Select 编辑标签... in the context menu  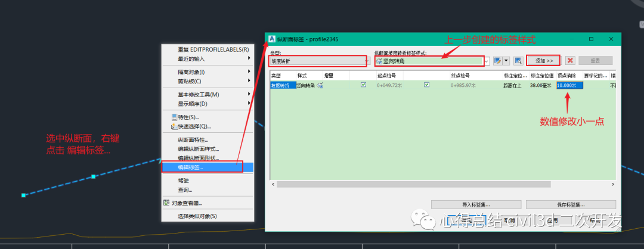(190, 167)
